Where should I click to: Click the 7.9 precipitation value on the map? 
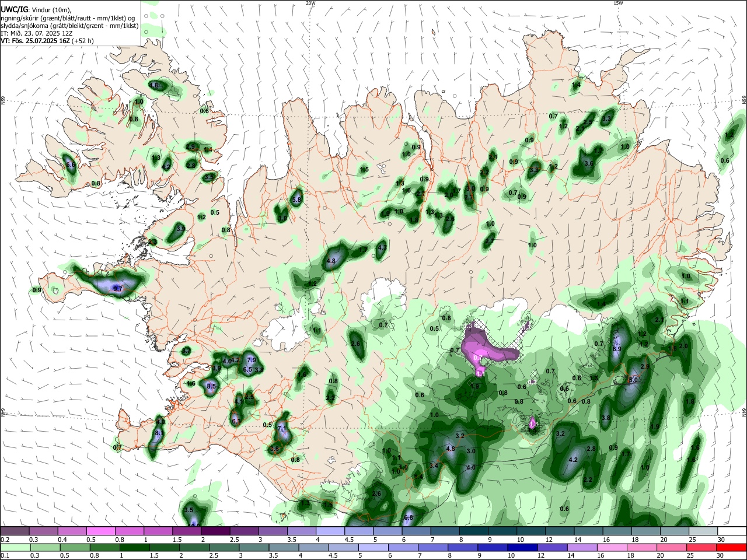[x=252, y=359]
